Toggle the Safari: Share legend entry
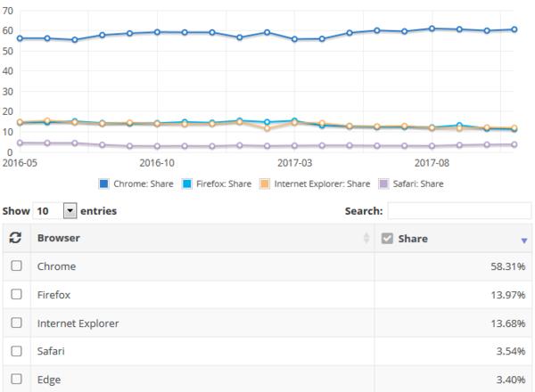This screenshot has height=392, width=535. point(411,184)
